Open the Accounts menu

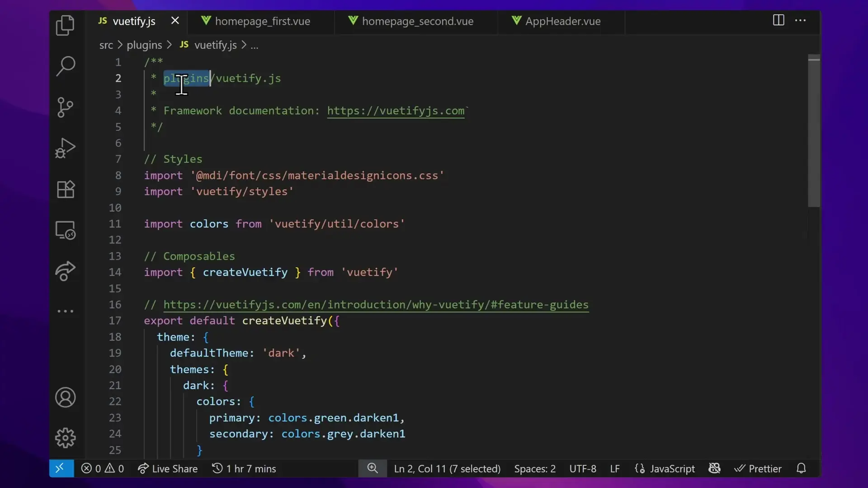tap(66, 398)
